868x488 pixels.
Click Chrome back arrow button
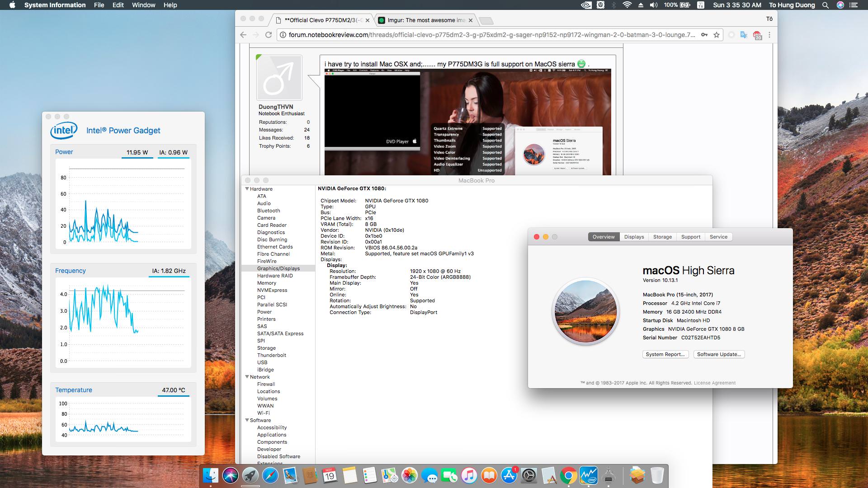coord(243,35)
